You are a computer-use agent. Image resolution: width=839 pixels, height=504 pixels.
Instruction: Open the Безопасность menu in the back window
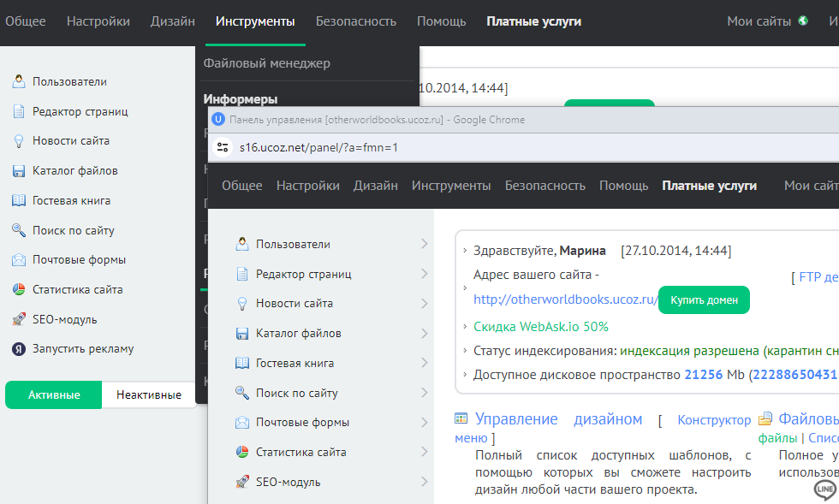click(x=356, y=21)
